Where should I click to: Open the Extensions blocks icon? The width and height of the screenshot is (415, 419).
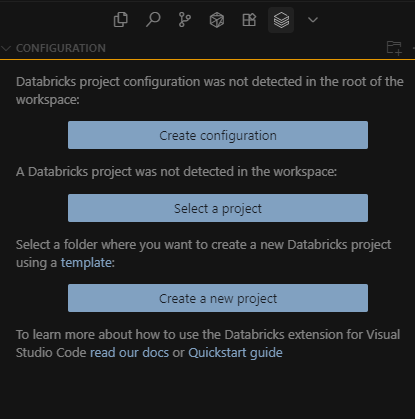[249, 20]
